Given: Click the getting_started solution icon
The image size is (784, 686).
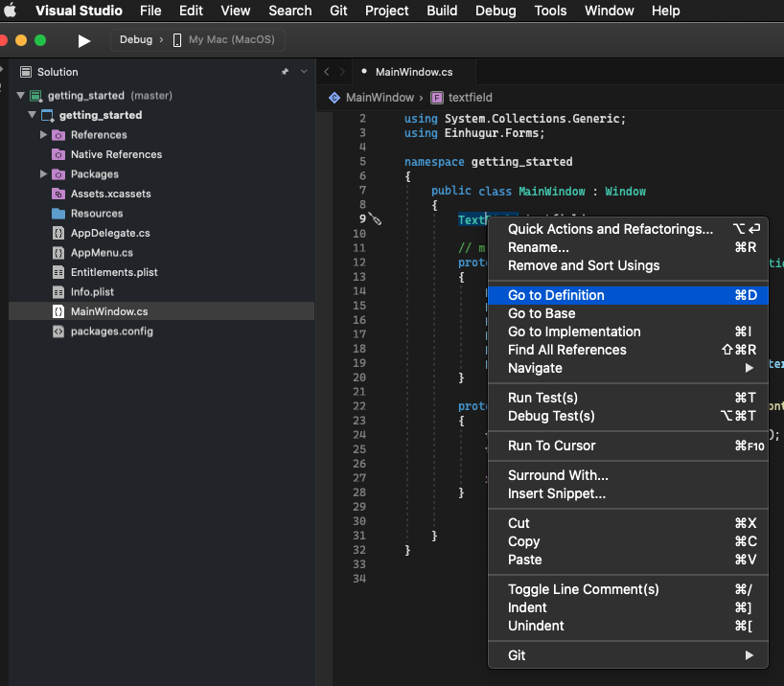Looking at the screenshot, I should [x=35, y=96].
